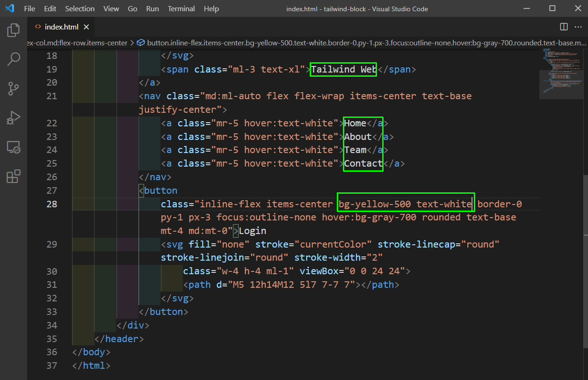Click the 'Team' link text on line 24
The height and width of the screenshot is (380, 588).
coord(355,150)
